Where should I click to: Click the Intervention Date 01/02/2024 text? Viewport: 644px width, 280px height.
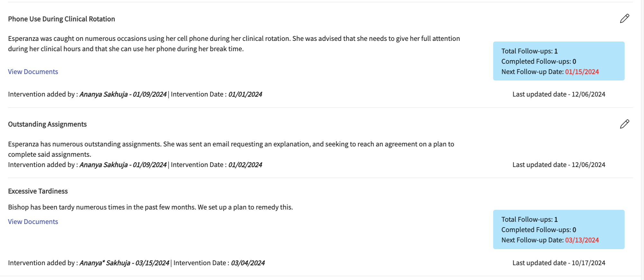point(245,165)
